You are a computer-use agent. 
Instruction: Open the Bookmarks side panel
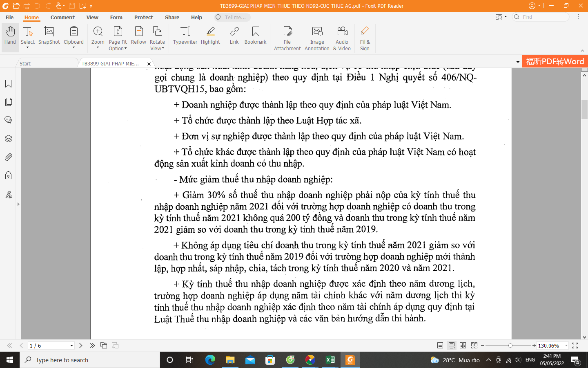click(x=8, y=84)
